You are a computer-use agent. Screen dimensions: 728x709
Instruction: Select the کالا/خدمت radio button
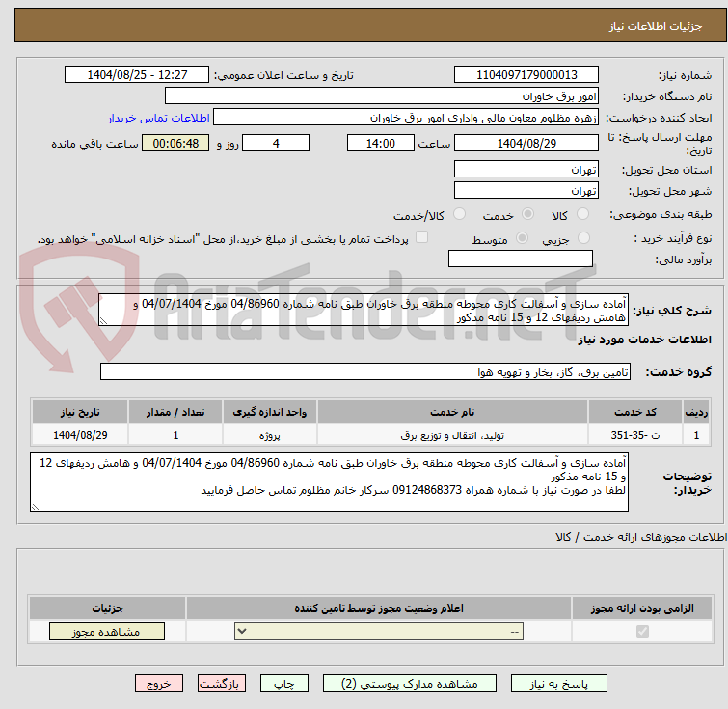click(x=459, y=214)
